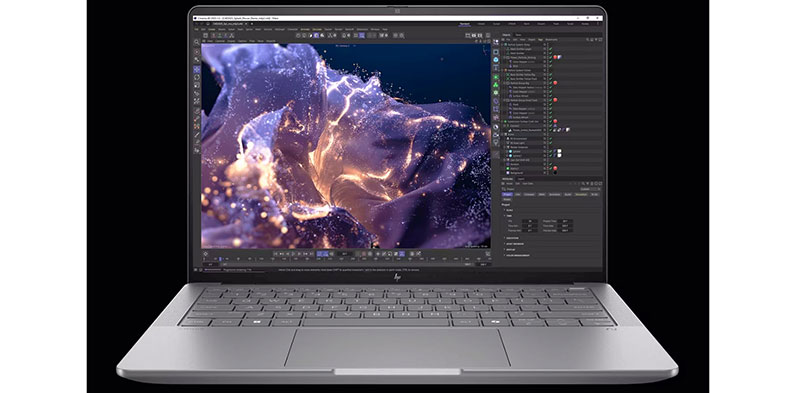Screen dimensions: 800x393
Task: Add a Light object from right palette
Action: [x=496, y=142]
